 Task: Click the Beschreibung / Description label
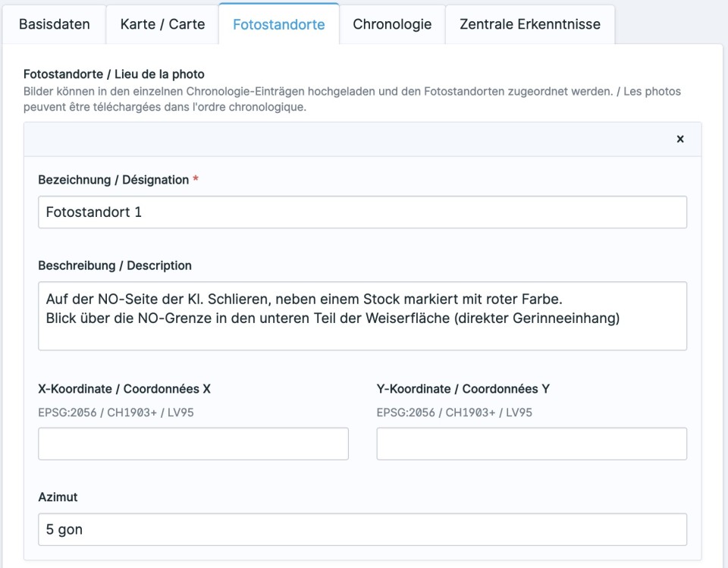click(115, 265)
